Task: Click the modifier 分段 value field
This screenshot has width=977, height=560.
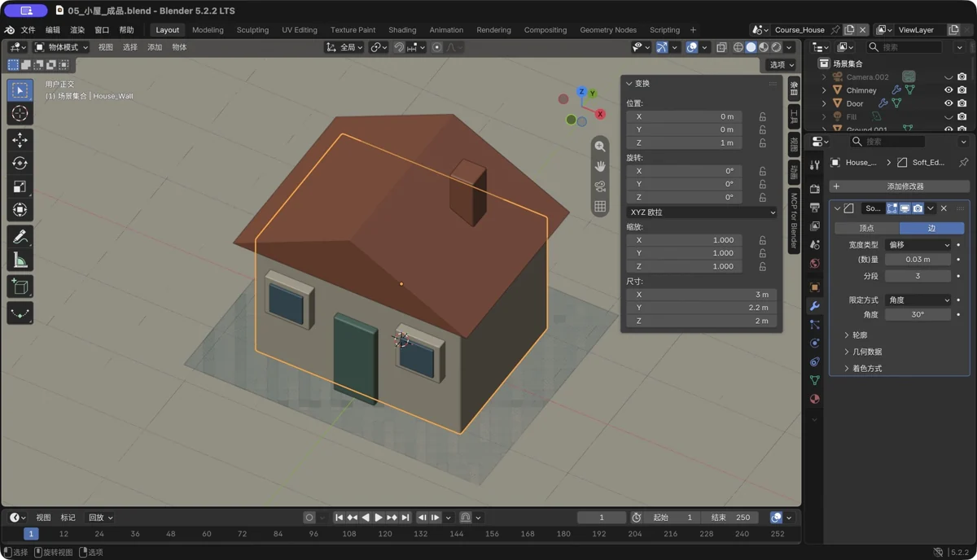Action: pos(918,276)
